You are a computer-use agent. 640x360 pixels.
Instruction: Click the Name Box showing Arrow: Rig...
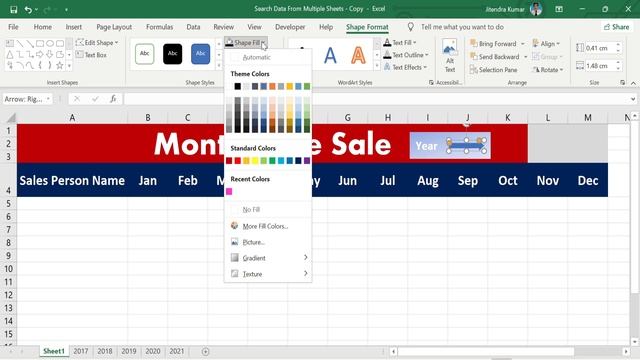coord(27,99)
